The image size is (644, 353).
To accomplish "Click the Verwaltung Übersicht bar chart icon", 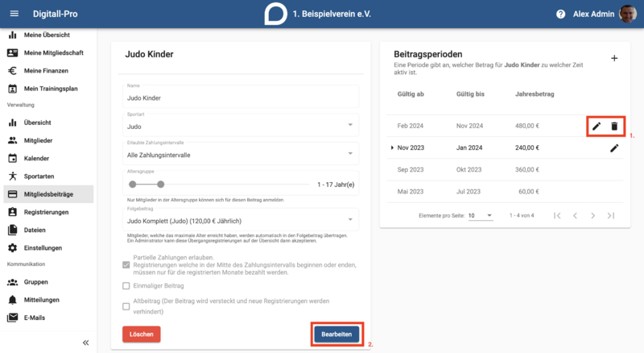I will pos(13,123).
